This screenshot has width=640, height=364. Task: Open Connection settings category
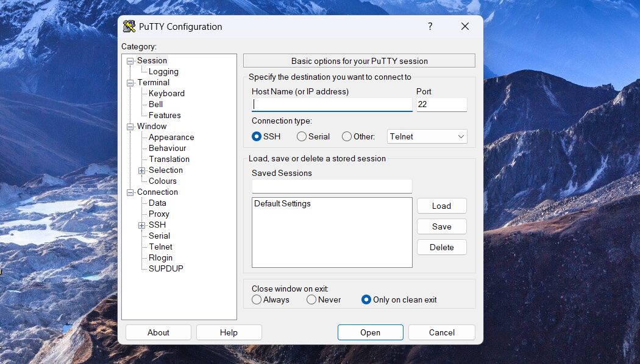(x=157, y=192)
